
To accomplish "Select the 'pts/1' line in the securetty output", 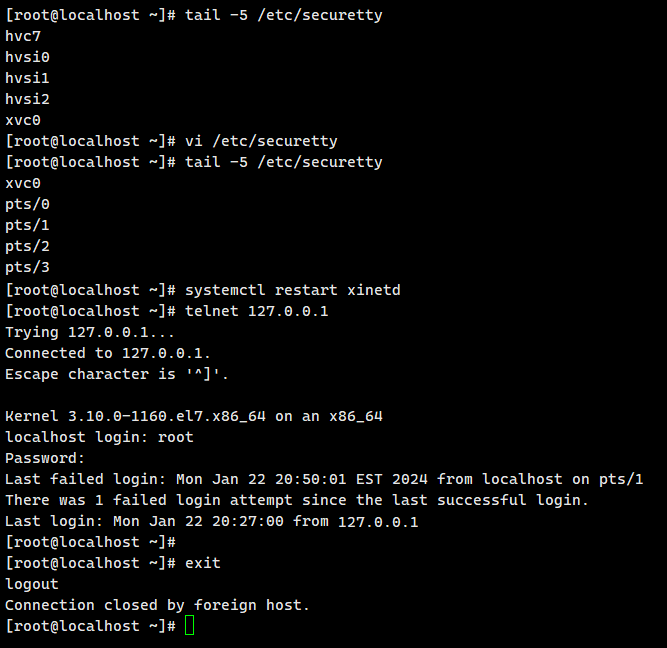I will 27,226.
